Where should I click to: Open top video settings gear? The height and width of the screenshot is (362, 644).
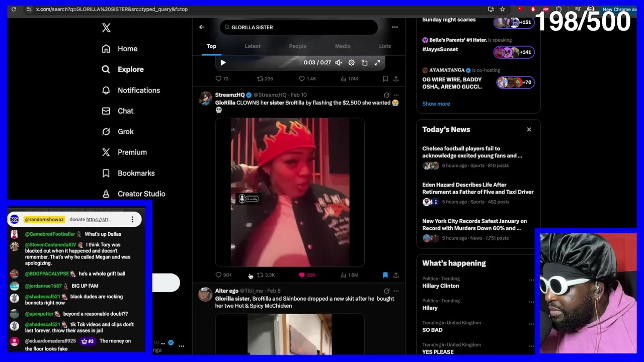coord(351,63)
